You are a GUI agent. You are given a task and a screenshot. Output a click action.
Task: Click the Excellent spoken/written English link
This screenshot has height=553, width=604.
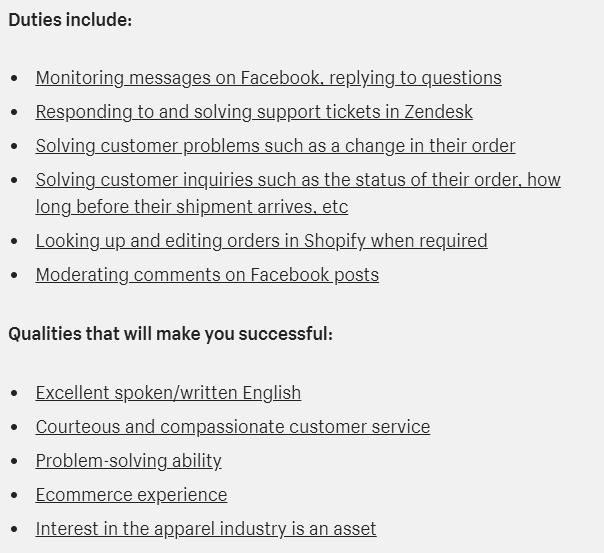pos(168,393)
